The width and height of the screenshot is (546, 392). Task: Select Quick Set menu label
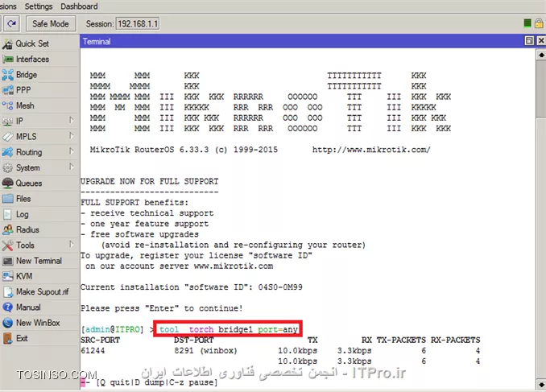tap(32, 43)
